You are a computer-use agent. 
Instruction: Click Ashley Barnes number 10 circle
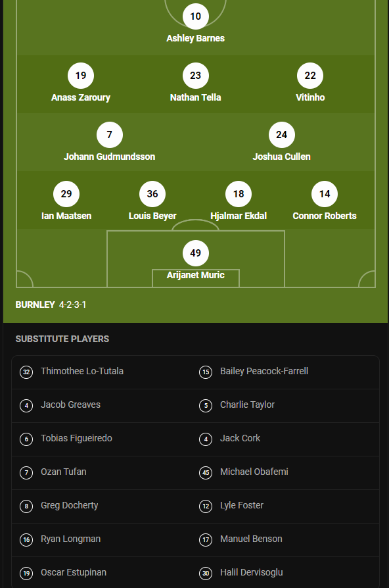point(196,16)
